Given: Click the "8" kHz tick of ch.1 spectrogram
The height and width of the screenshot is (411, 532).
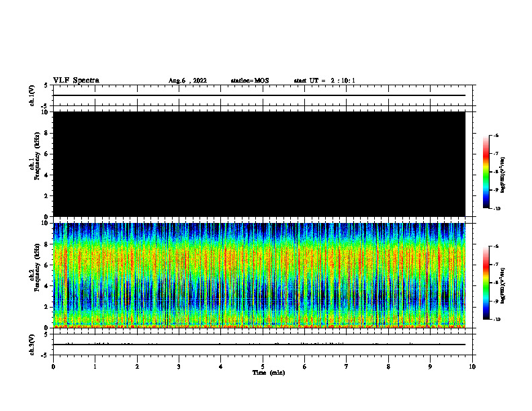Looking at the screenshot, I should pos(46,133).
